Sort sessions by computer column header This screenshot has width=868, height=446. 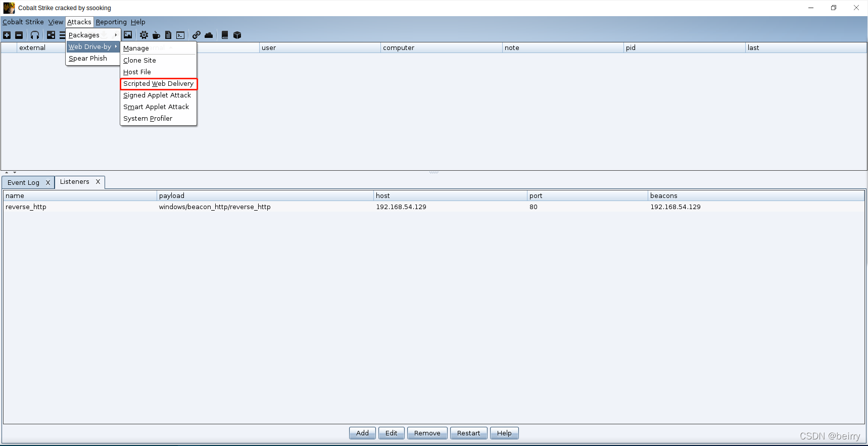tap(442, 47)
